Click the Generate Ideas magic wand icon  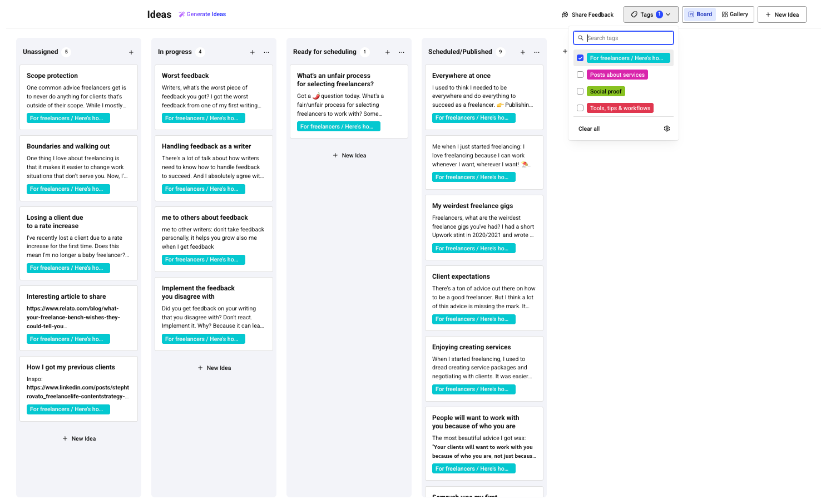[182, 14]
